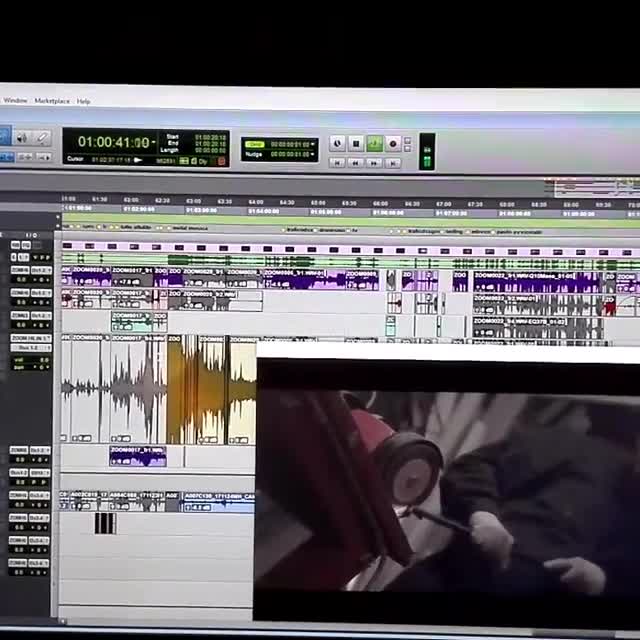Click the output level meter in toolbar
Image resolution: width=640 pixels, height=640 pixels.
tap(427, 152)
